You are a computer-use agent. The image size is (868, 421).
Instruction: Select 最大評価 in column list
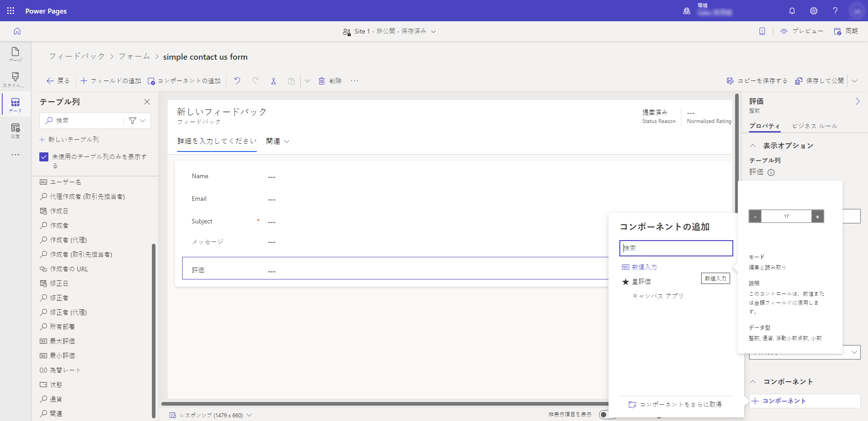[57, 341]
